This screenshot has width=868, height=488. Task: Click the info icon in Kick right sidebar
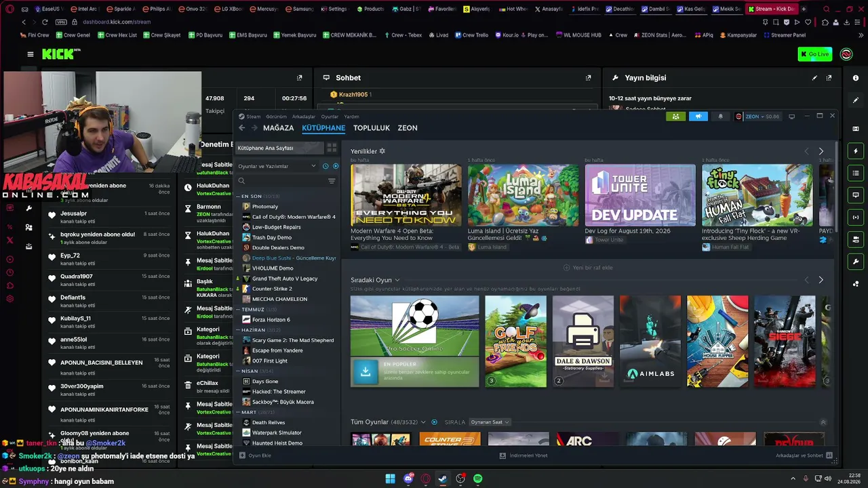[x=856, y=78]
